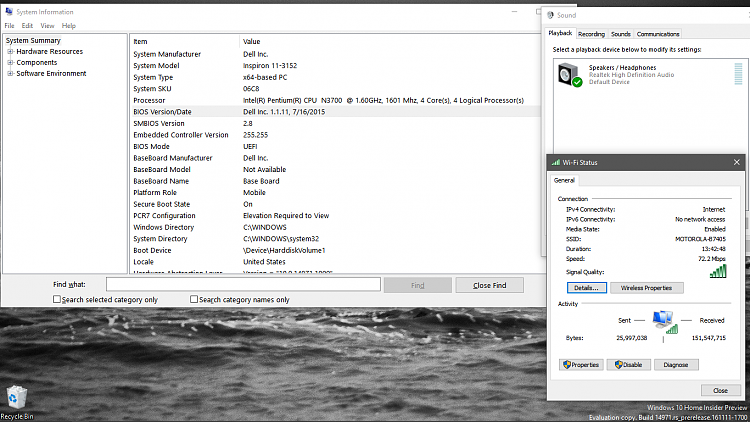Click the speaker volume level meter
This screenshot has width=750, height=422.
coord(736,74)
